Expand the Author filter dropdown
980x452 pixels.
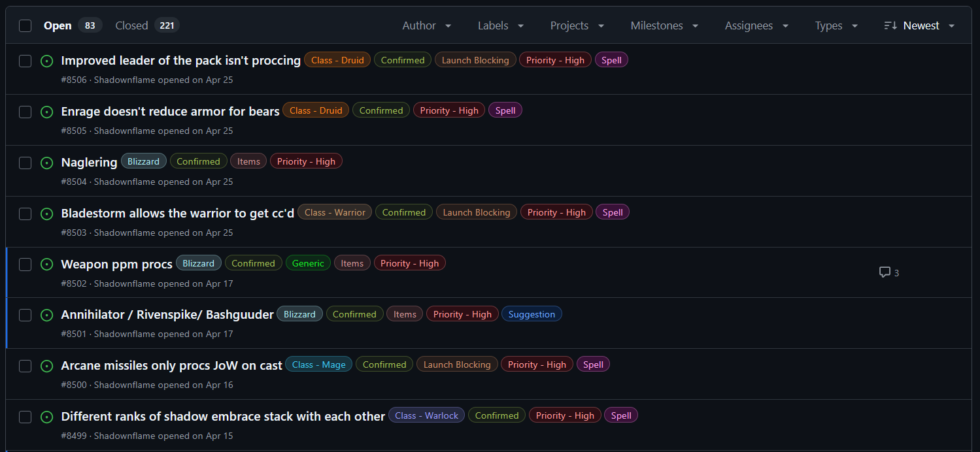[x=427, y=25]
